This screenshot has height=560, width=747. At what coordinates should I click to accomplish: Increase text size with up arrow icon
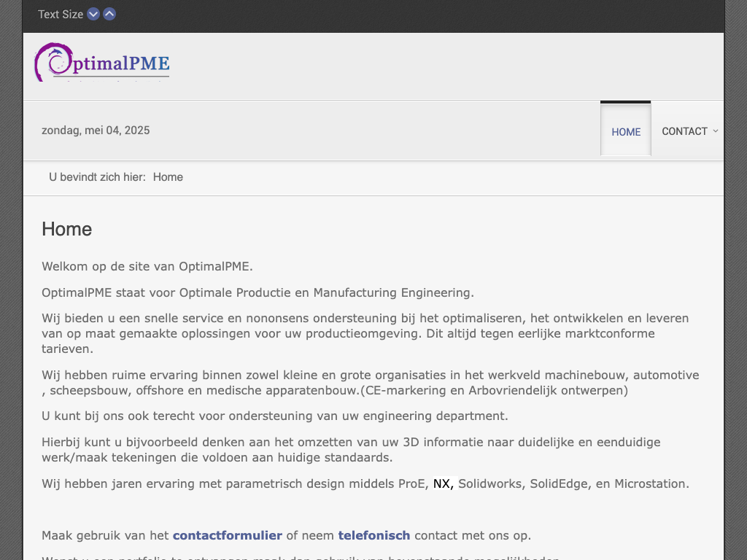coord(109,14)
